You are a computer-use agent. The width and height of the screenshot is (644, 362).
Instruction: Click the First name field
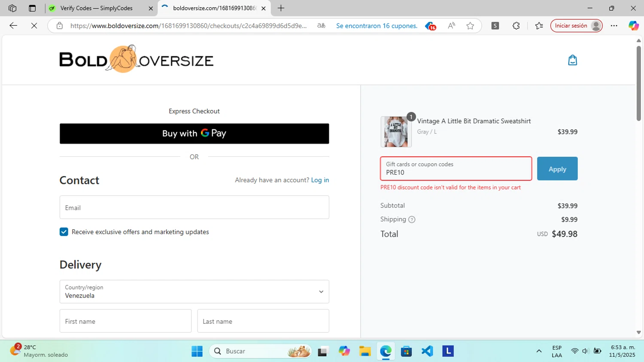125,321
